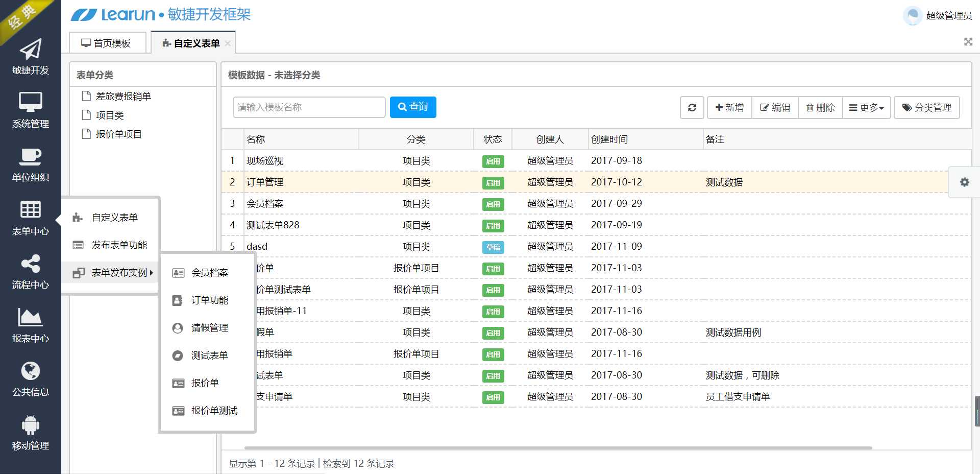Focus the template name search field
Viewport: 980px width, 474px height.
(x=309, y=107)
